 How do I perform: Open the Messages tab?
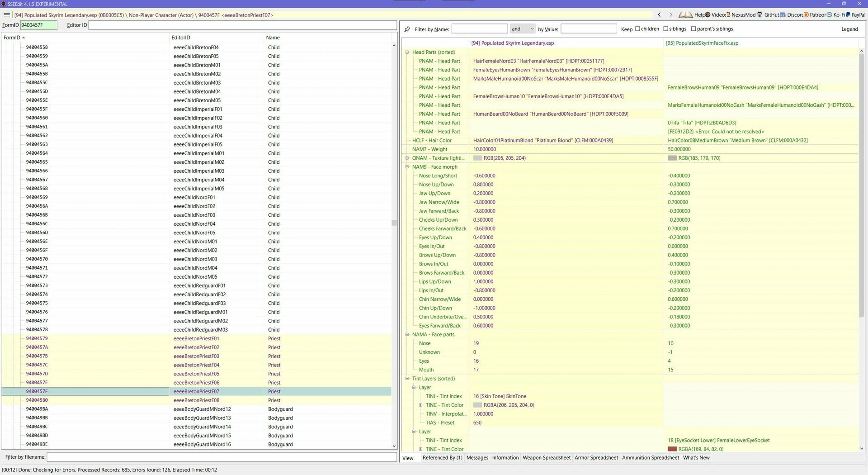(477, 458)
